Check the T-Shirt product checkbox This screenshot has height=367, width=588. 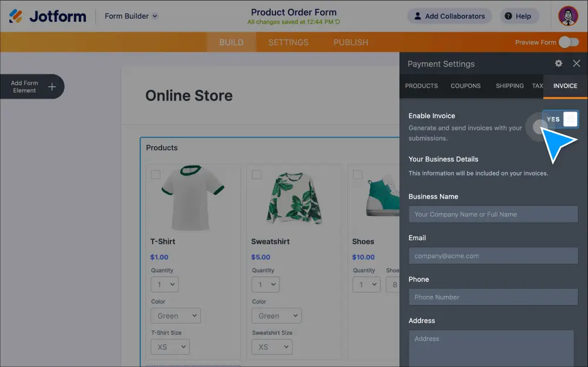point(156,174)
